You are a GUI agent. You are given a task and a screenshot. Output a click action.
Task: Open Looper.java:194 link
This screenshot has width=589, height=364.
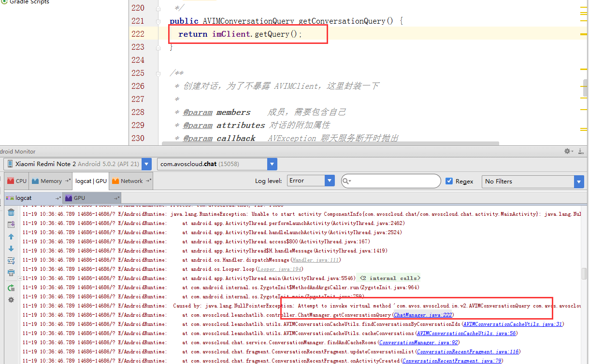[279, 269]
